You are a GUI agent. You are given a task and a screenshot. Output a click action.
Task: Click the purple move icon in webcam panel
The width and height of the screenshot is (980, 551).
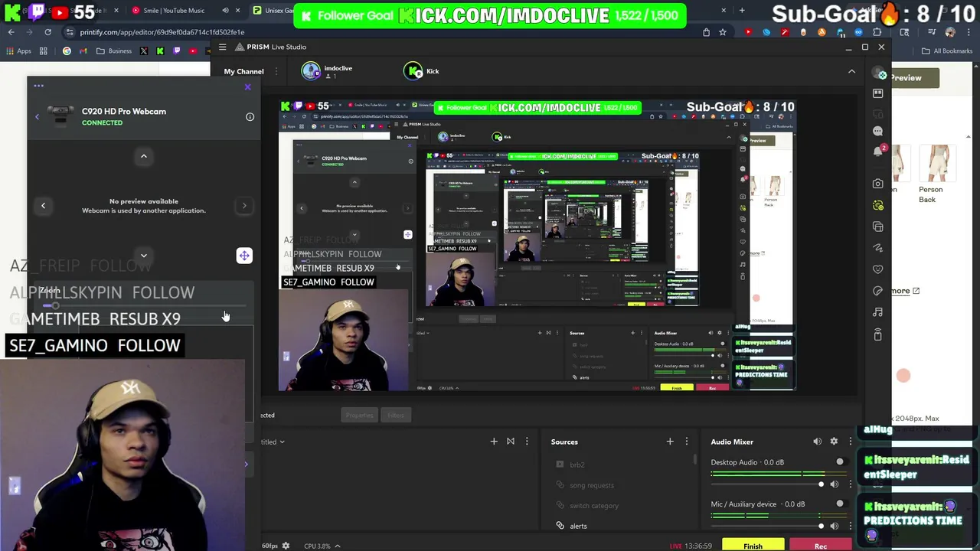point(244,256)
